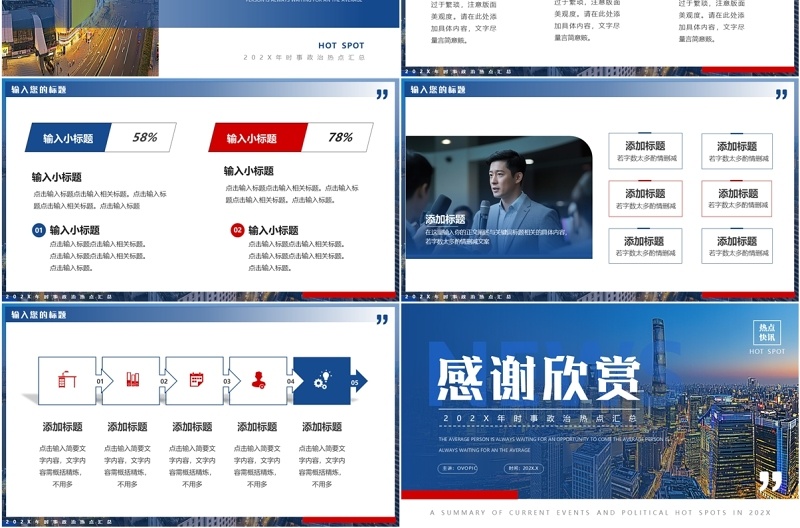This screenshot has height=528, width=800.
Task: Click 输入您的标题 header on the percentage slide
Action: (x=39, y=90)
